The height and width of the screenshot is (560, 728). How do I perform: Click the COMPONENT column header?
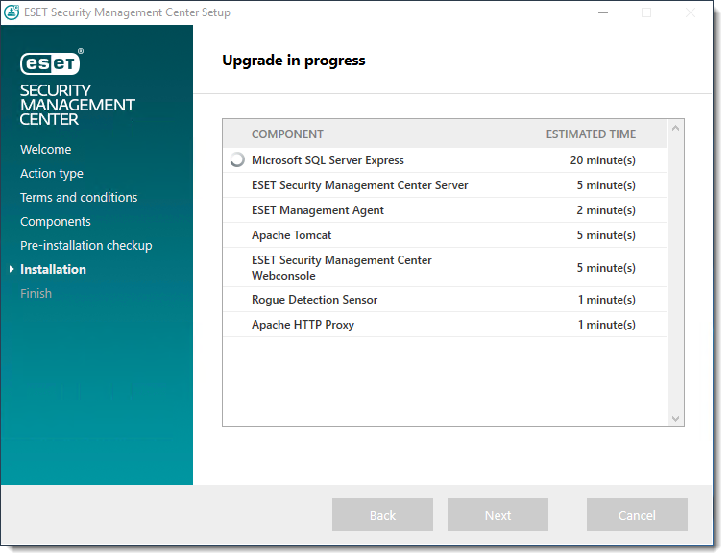click(287, 134)
